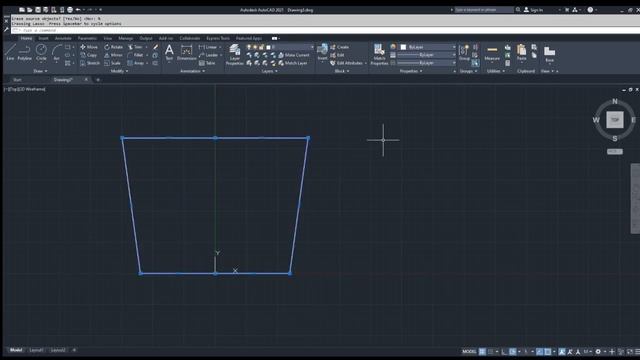Select the Polyline tool
Viewport: 640px width, 360px height.
24,52
